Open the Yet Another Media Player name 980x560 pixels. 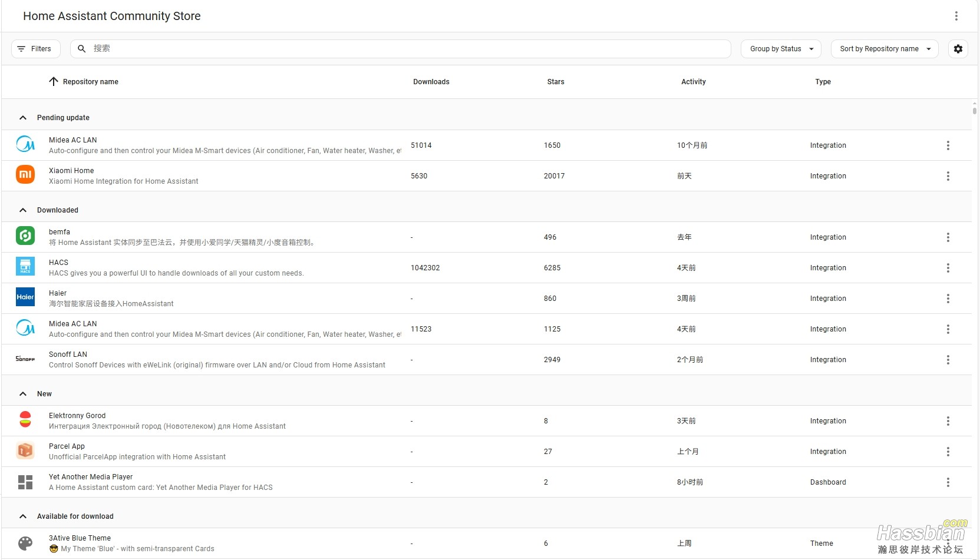(x=91, y=477)
